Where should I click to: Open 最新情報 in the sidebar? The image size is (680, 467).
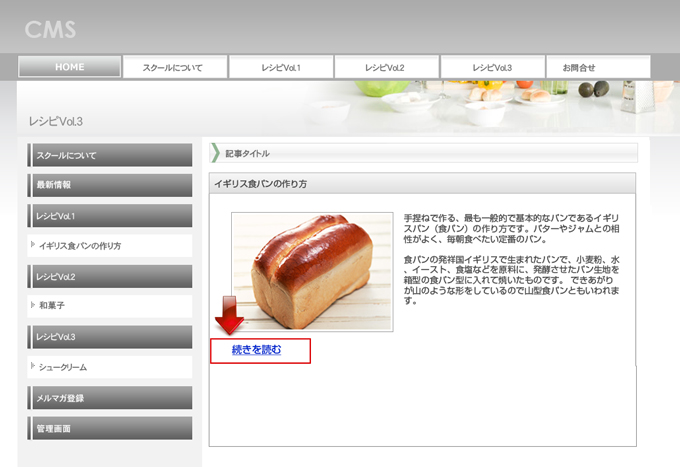110,185
